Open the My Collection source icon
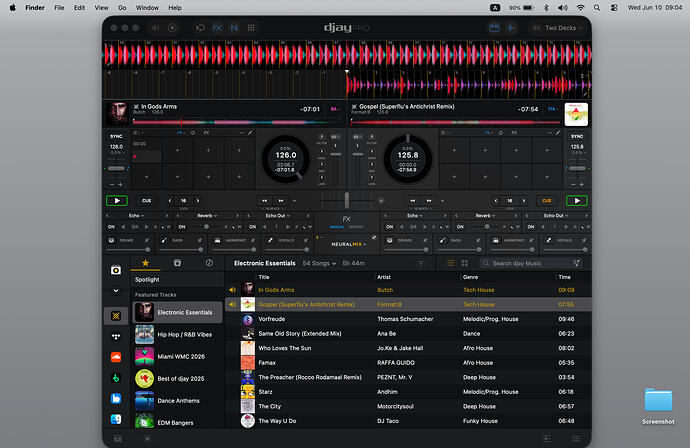This screenshot has height=448, width=690. 116,270
